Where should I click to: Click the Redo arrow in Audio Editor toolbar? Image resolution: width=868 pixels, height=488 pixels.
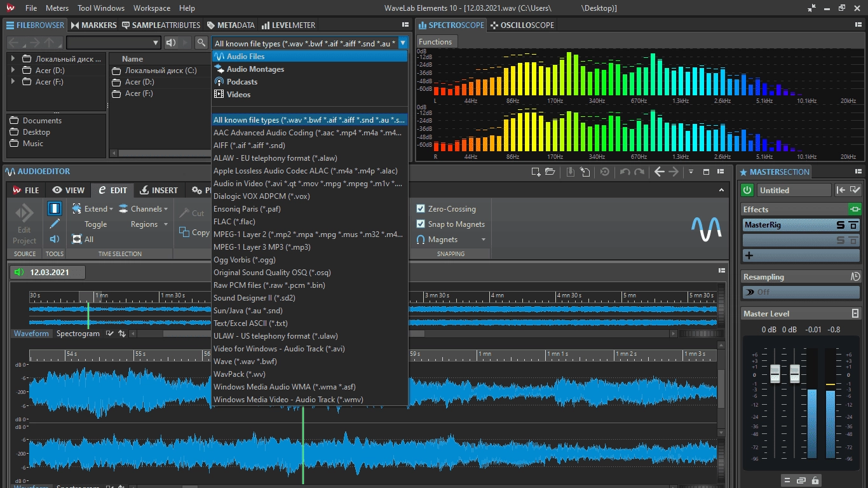(x=639, y=172)
